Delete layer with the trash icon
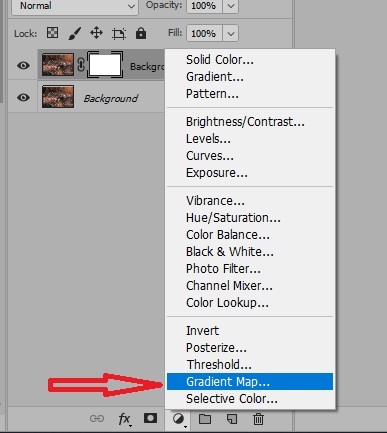Viewport: 387px width, 433px height. coord(258,419)
